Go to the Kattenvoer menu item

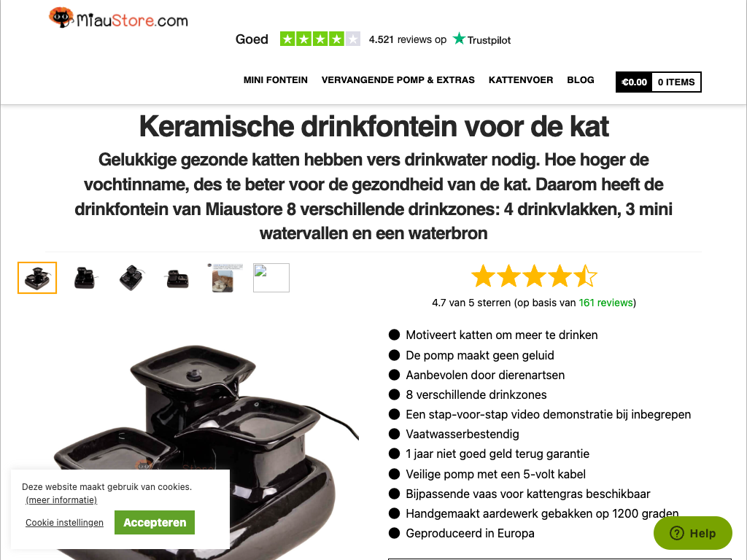tap(521, 80)
